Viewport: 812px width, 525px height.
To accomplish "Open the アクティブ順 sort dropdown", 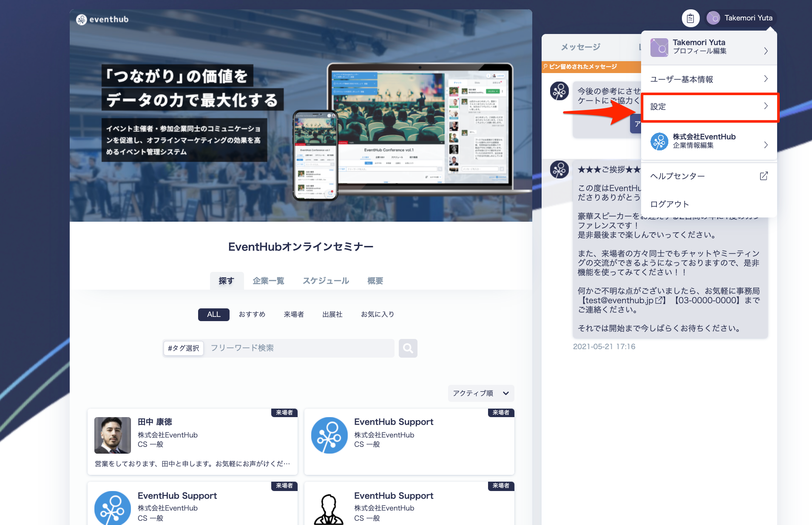I will click(481, 393).
